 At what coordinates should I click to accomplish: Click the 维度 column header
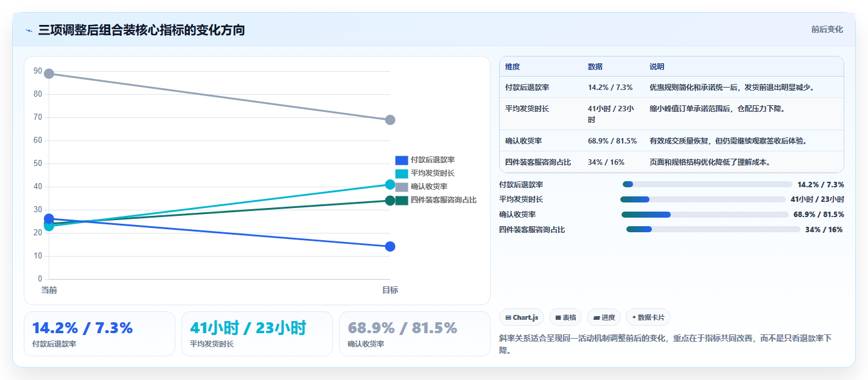[x=513, y=66]
